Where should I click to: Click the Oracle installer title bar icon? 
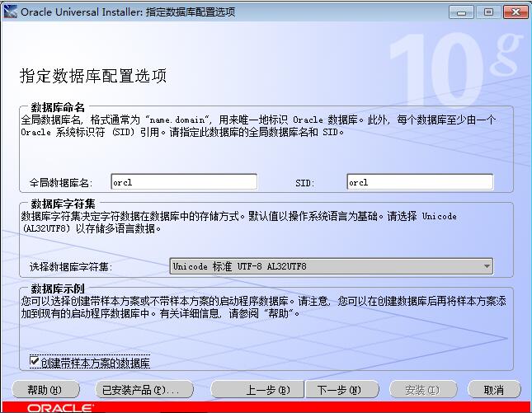pyautogui.click(x=10, y=12)
